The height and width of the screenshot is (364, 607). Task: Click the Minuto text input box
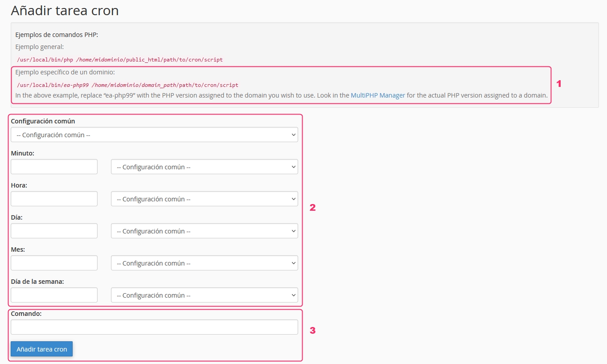coord(54,167)
